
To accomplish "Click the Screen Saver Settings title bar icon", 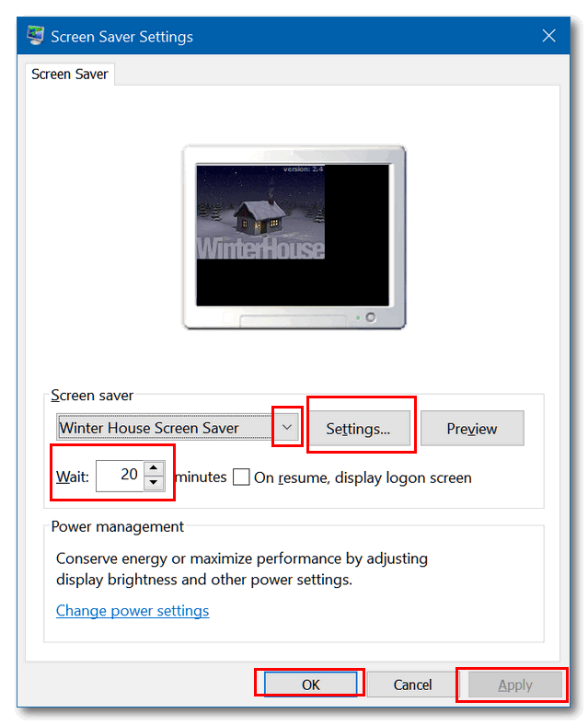I will [36, 36].
